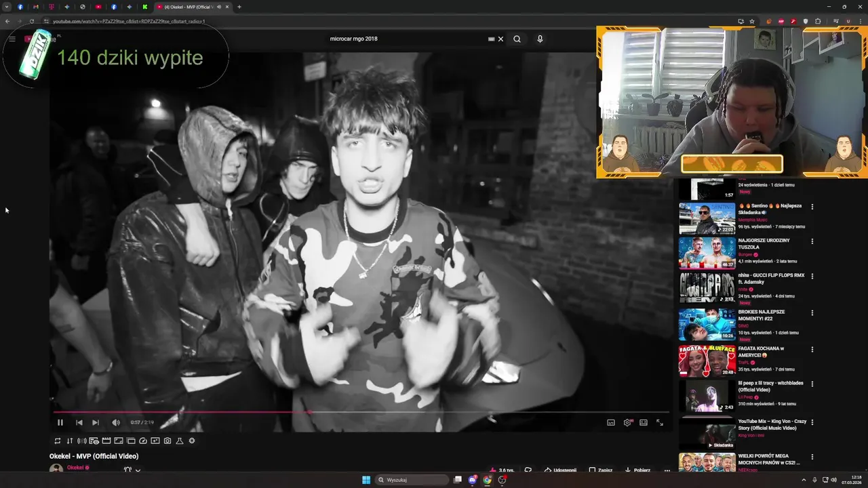Open options menu for lil peep witchblades

pos(812,384)
